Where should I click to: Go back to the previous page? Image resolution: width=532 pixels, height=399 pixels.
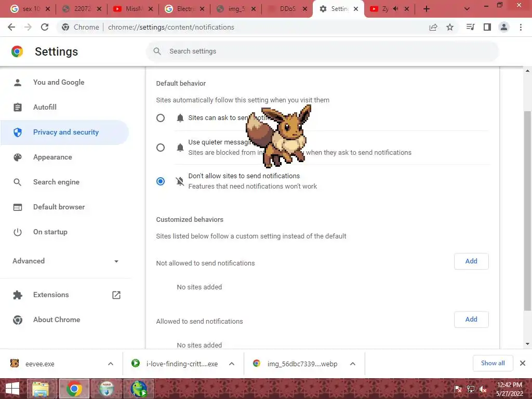11,27
